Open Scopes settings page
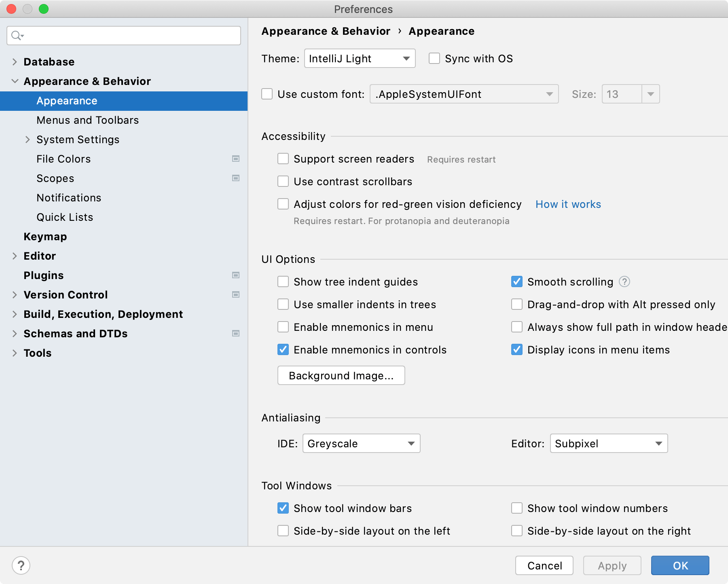This screenshot has height=584, width=728. click(124, 178)
